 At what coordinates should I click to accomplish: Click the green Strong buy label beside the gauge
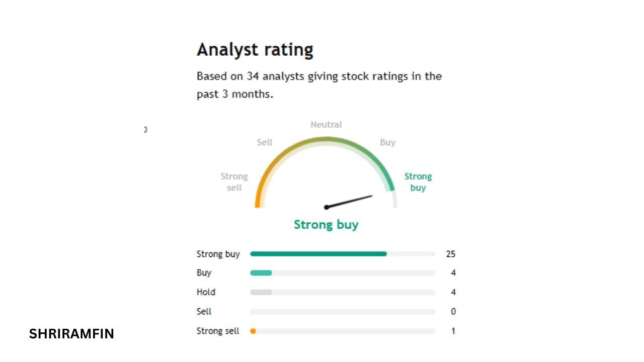[x=418, y=182]
